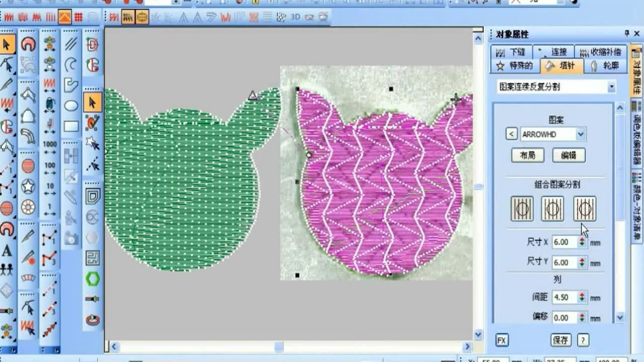Click the red grid stitch icon

coord(78,18)
